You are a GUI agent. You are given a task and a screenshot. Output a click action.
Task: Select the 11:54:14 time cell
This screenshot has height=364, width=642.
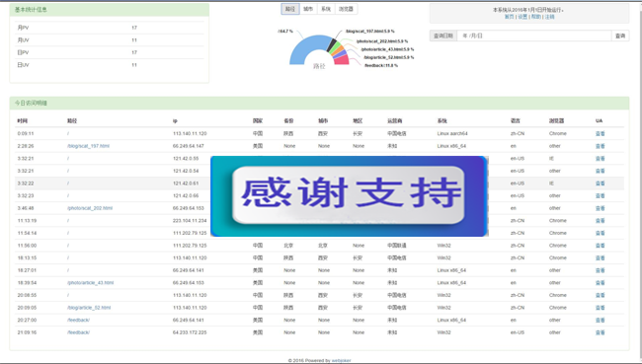pos(27,233)
